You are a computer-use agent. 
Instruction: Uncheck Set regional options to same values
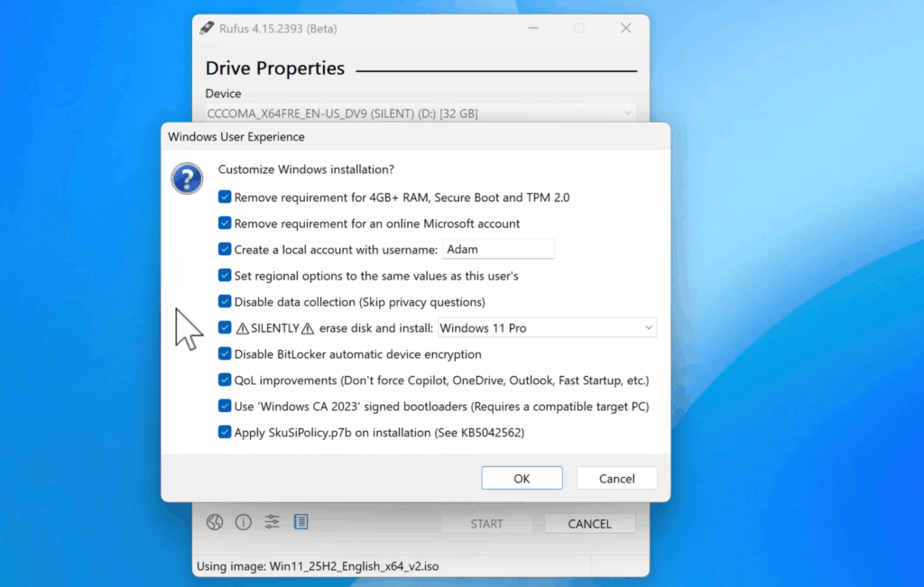pyautogui.click(x=225, y=275)
